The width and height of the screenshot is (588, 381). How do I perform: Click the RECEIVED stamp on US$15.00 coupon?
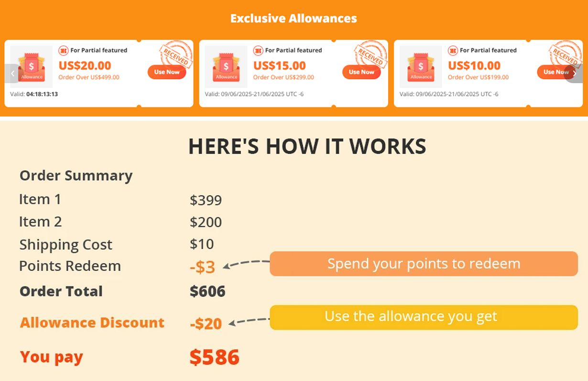click(370, 54)
